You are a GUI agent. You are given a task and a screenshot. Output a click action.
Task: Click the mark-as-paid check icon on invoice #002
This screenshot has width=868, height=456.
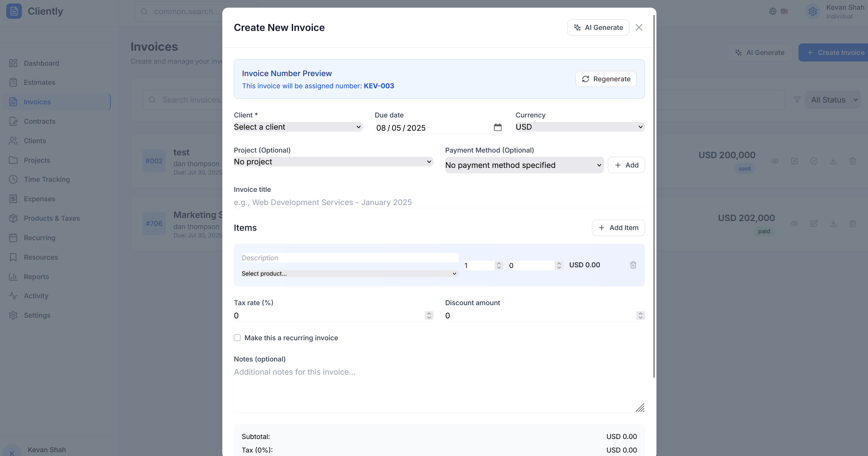tap(813, 161)
